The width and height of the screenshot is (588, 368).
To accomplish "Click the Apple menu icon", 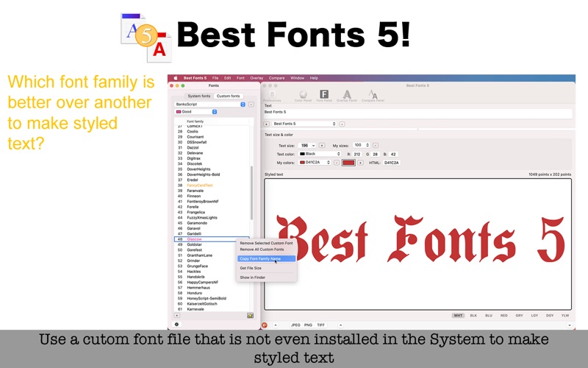I will [x=175, y=77].
